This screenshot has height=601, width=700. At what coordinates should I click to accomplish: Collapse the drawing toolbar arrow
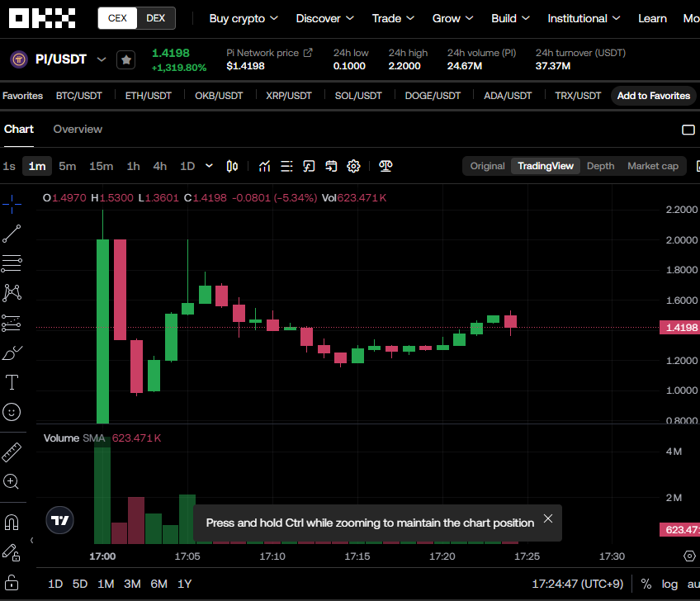(x=31, y=540)
